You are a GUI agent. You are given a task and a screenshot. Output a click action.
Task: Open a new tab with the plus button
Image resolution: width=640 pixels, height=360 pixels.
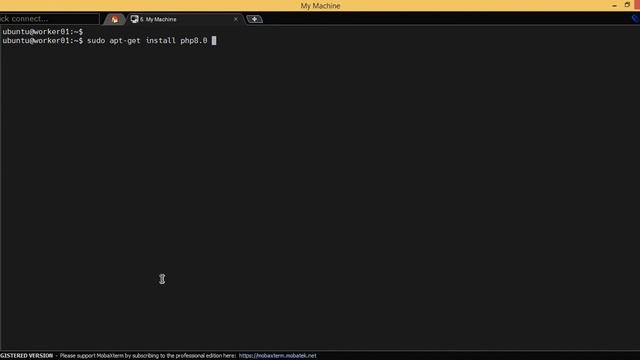click(x=254, y=19)
